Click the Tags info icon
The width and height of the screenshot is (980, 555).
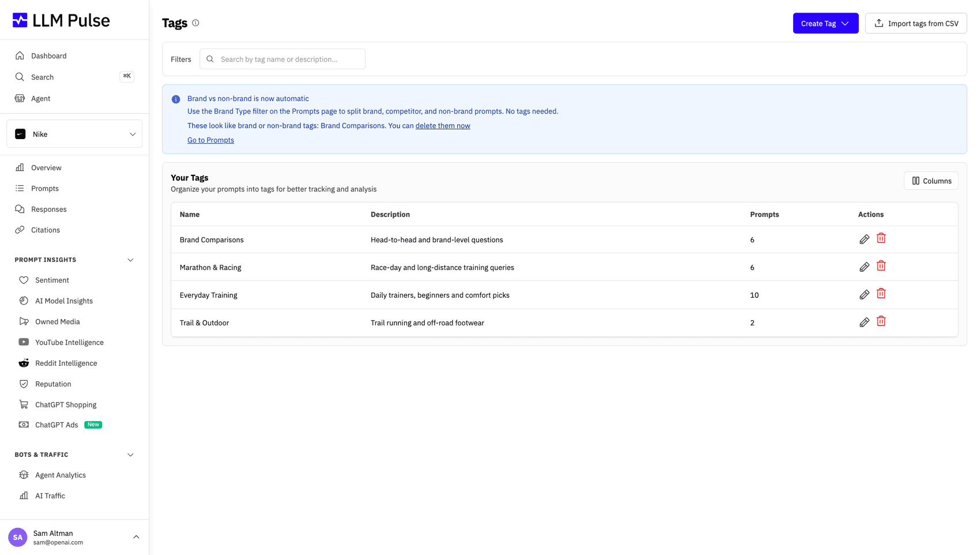[x=196, y=23]
